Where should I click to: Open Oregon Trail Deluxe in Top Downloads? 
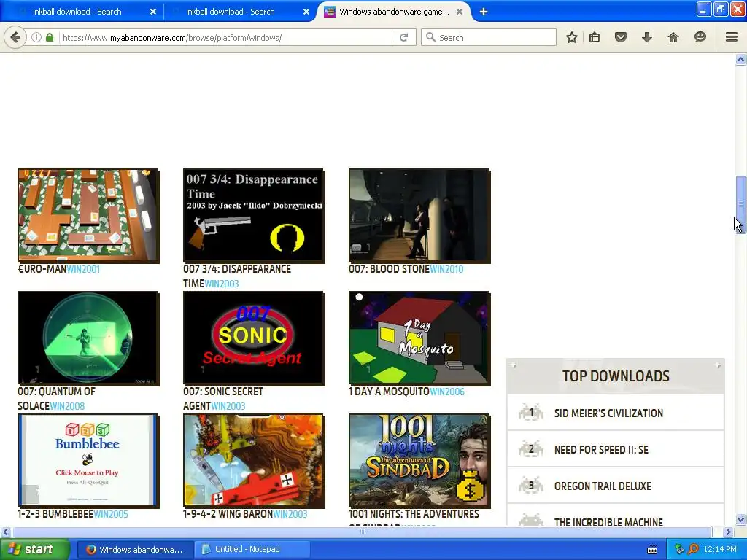[603, 486]
